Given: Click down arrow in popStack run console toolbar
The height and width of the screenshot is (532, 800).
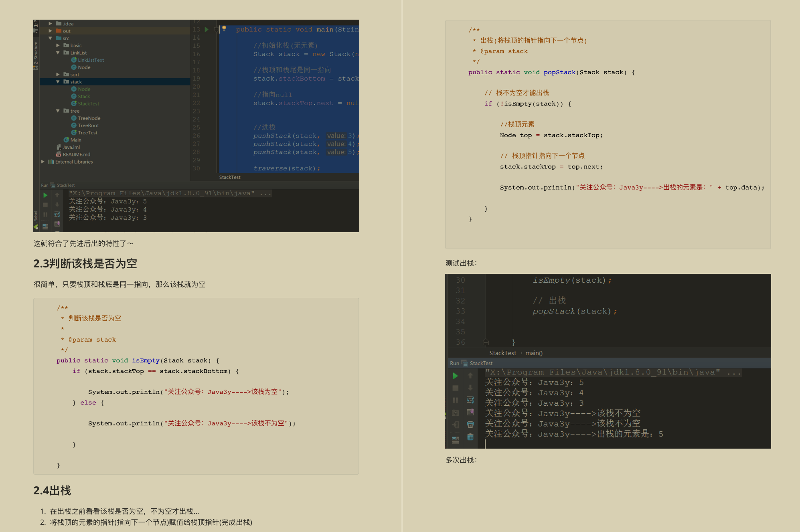Looking at the screenshot, I should 470,388.
